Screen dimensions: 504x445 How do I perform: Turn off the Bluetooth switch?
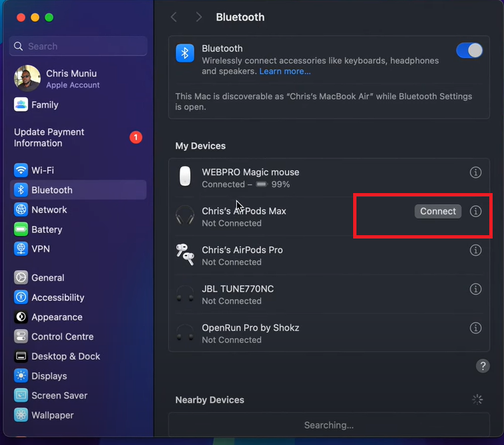click(469, 51)
